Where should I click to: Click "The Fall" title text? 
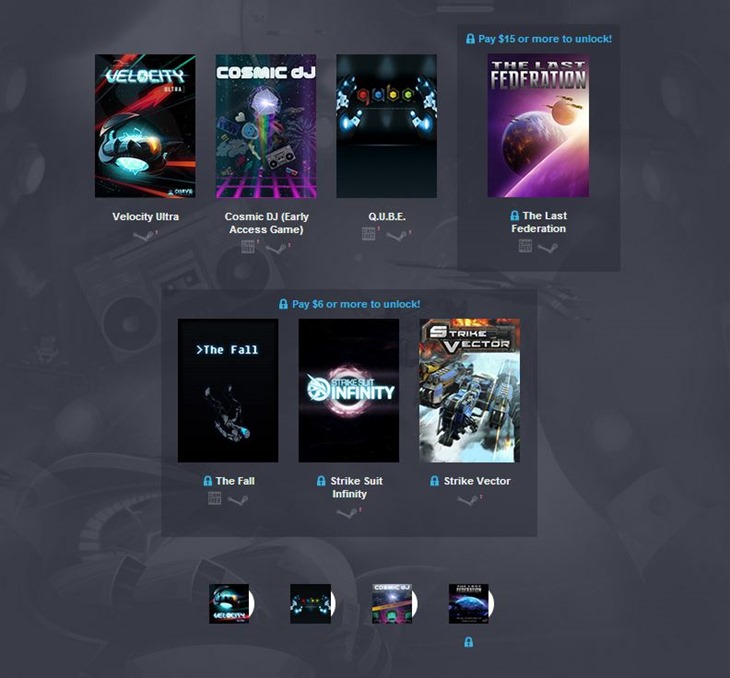pos(235,481)
